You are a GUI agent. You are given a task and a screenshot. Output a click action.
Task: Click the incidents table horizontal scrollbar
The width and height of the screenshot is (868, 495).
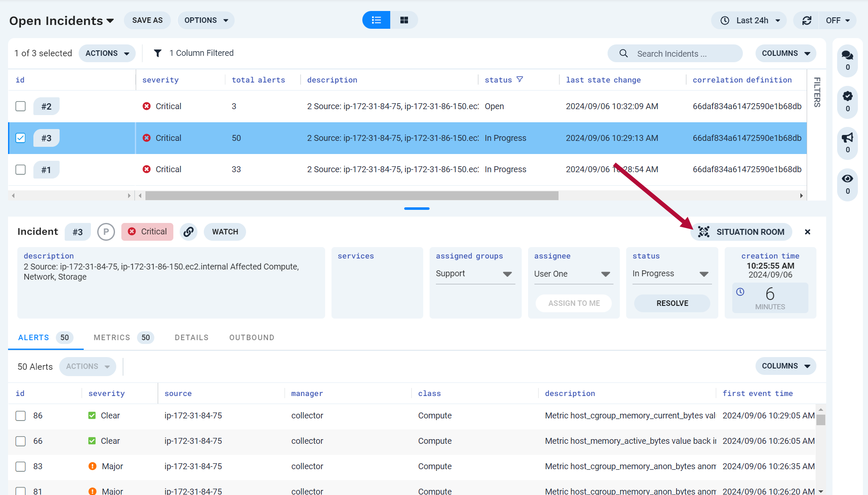pos(352,195)
